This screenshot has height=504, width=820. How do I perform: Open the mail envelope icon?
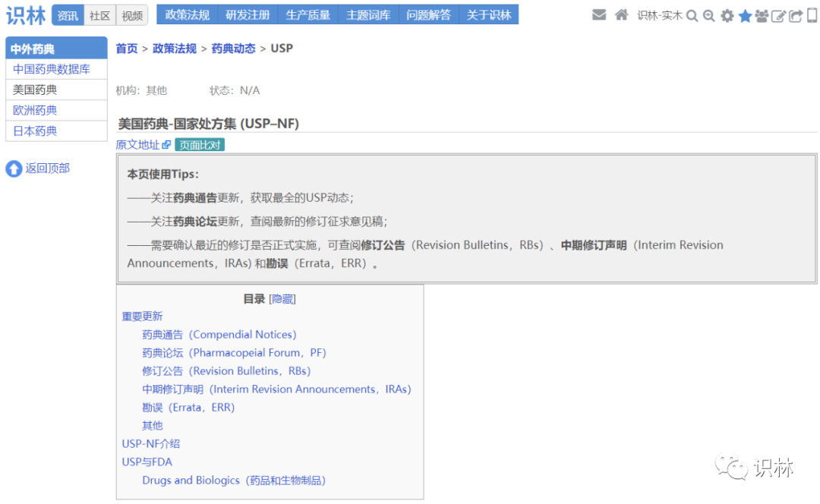click(599, 15)
